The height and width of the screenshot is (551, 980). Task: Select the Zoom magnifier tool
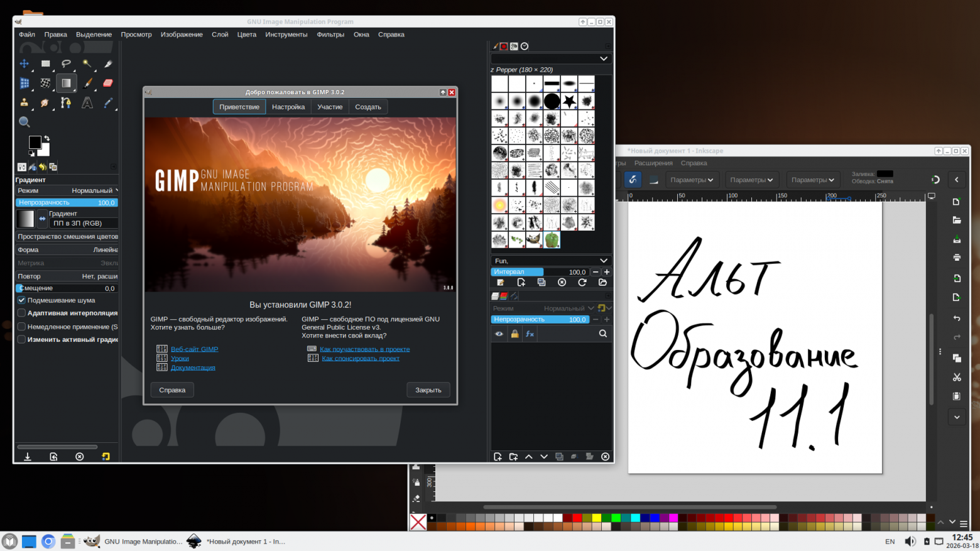pos(24,122)
